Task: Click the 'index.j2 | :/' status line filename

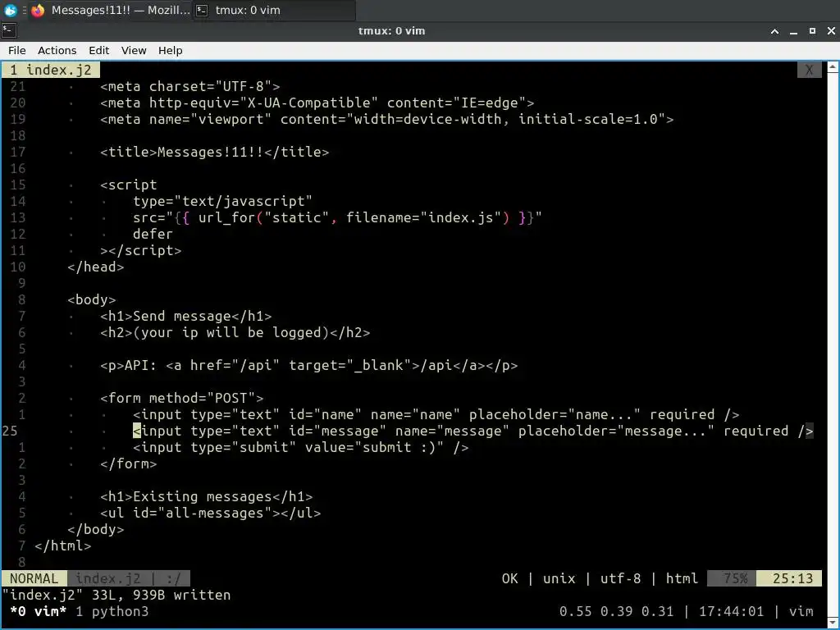Action: point(129,578)
